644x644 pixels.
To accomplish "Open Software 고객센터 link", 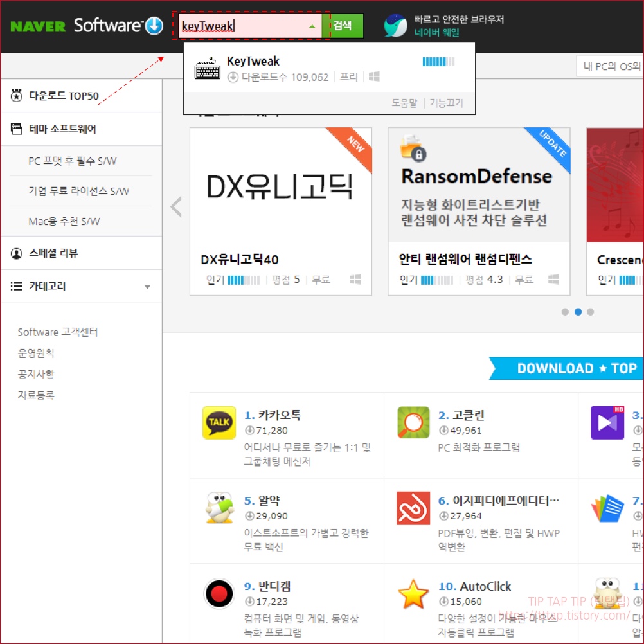I will (57, 332).
